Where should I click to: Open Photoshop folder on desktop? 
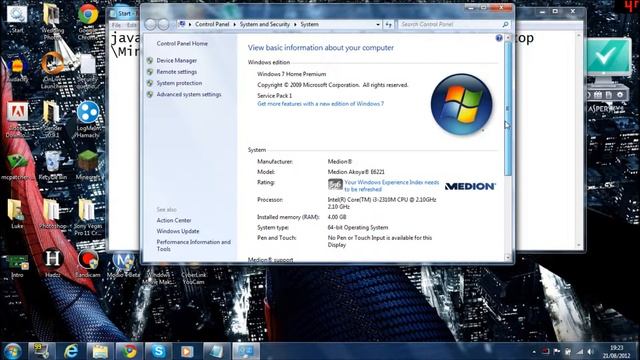(52, 214)
